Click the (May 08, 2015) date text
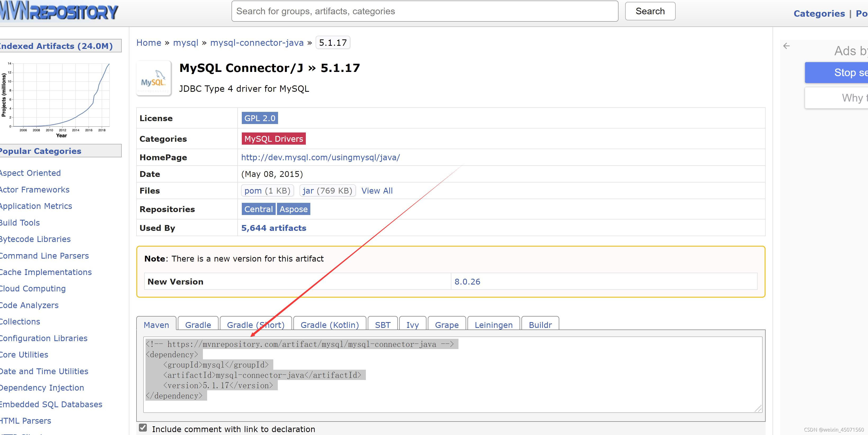This screenshot has height=435, width=868. [x=272, y=174]
